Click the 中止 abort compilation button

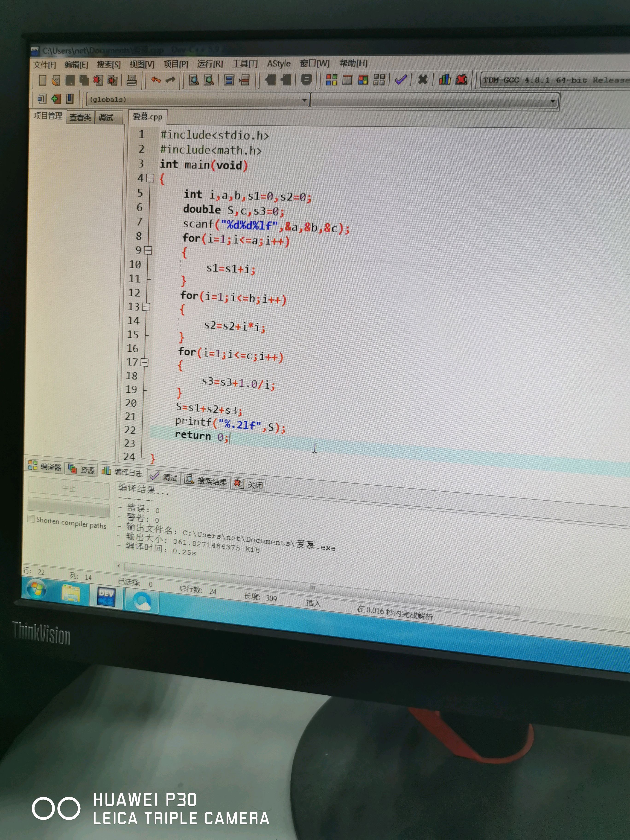click(69, 488)
